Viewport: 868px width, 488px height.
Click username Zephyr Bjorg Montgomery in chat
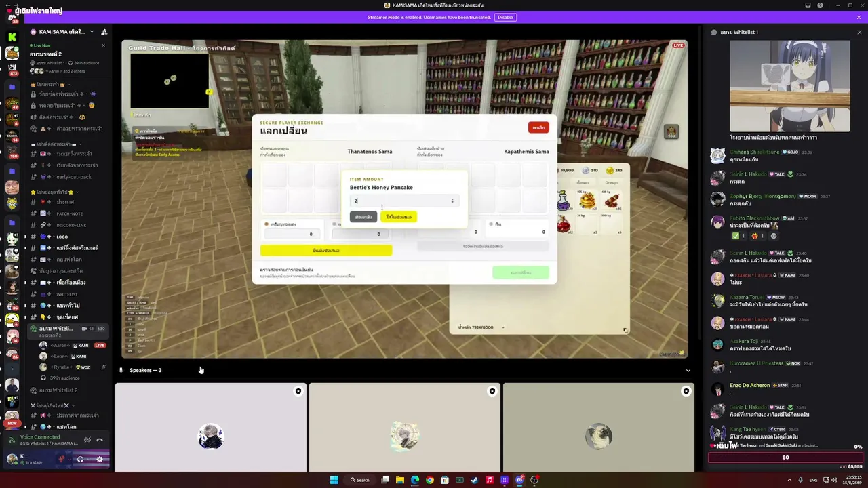click(x=763, y=196)
